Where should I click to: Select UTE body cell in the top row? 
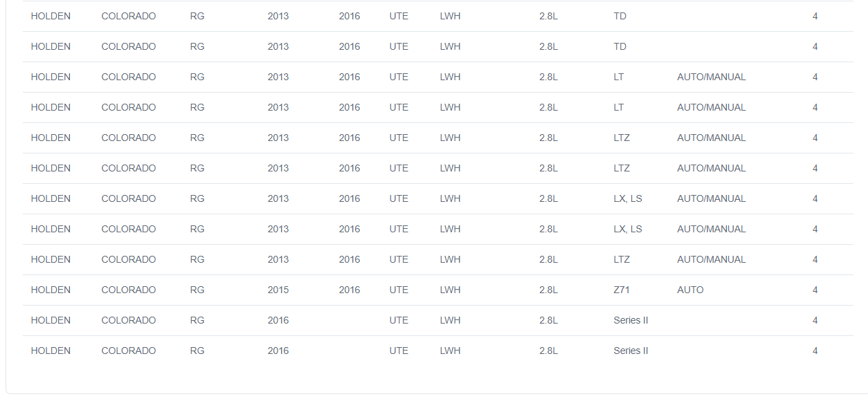pos(399,16)
